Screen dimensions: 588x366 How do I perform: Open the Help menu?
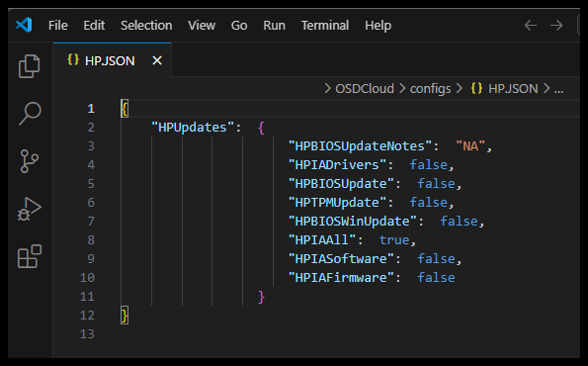tap(378, 25)
